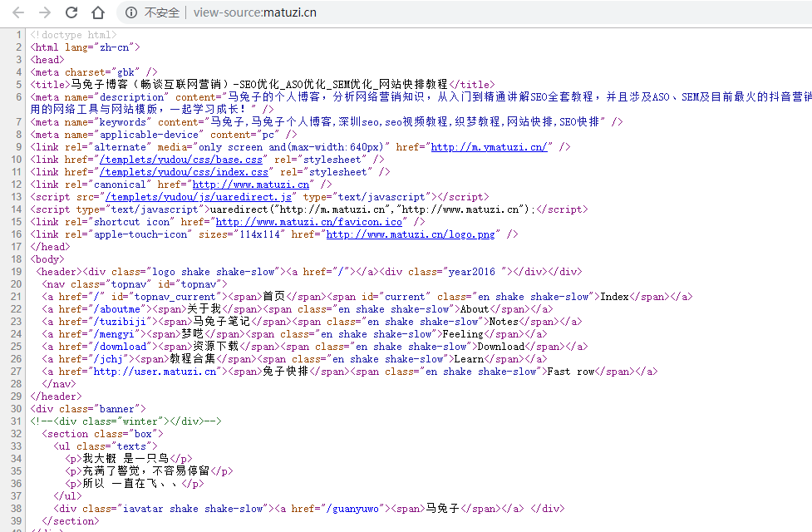Click the closing </head> tag

(x=50, y=247)
